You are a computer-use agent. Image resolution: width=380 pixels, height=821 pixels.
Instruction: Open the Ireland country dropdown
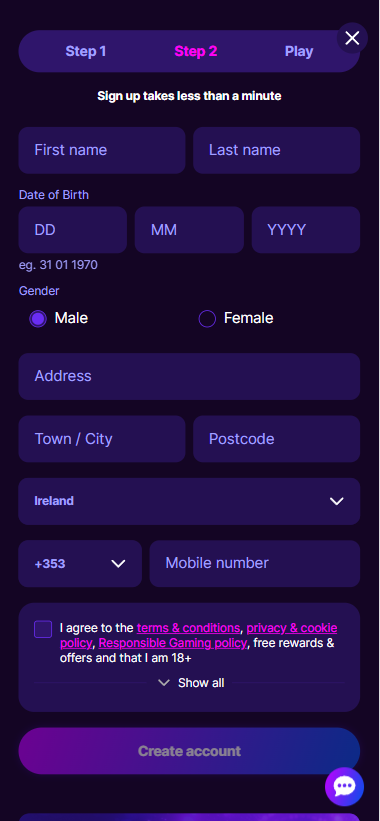189,501
